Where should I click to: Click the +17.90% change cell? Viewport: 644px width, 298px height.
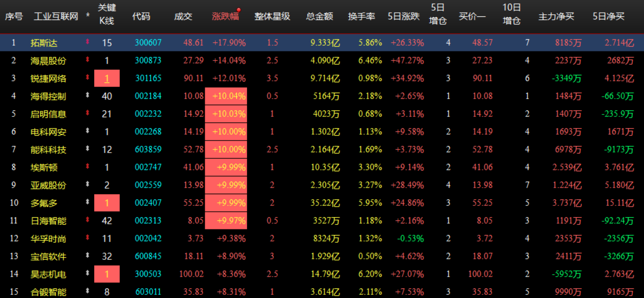(229, 43)
